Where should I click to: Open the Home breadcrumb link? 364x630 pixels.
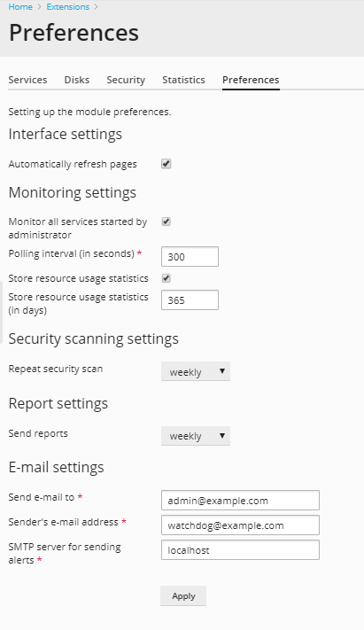pos(20,7)
